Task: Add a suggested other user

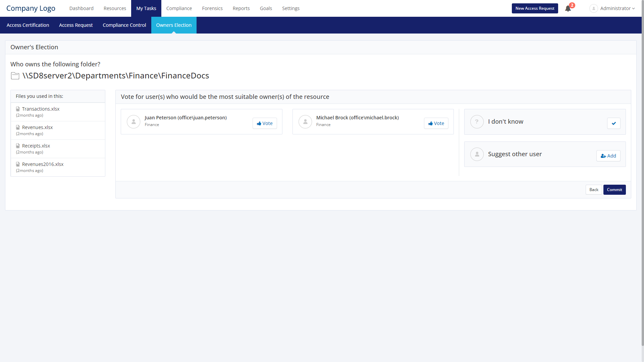Action: pyautogui.click(x=608, y=156)
